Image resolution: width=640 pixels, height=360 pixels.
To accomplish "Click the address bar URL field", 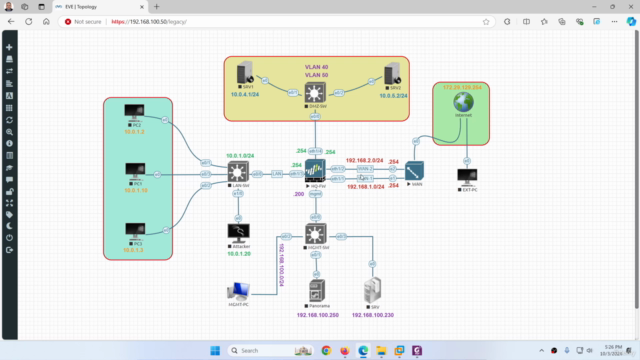I will click(278, 22).
